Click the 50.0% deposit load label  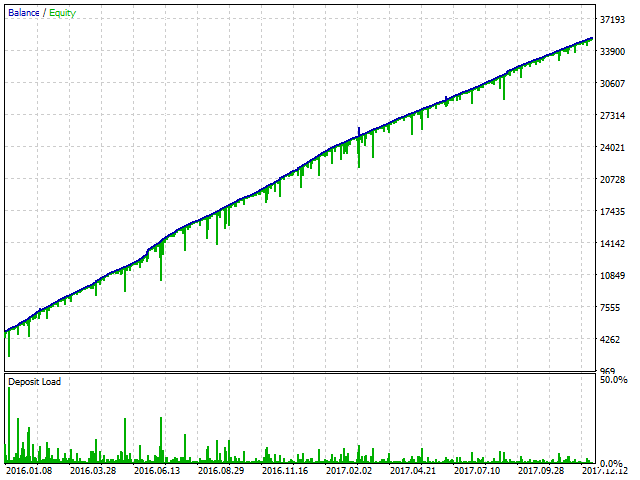613,380
